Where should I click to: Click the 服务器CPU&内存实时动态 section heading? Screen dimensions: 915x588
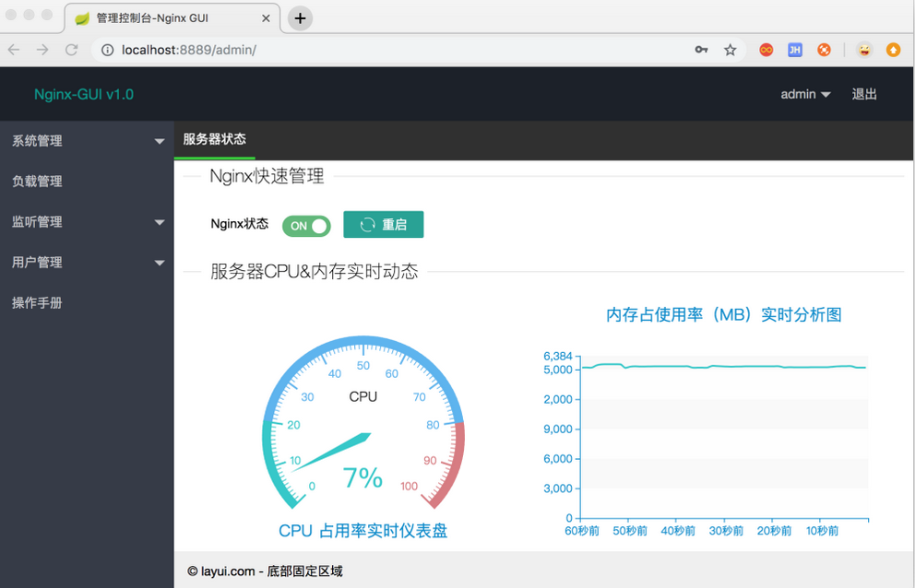(x=314, y=271)
